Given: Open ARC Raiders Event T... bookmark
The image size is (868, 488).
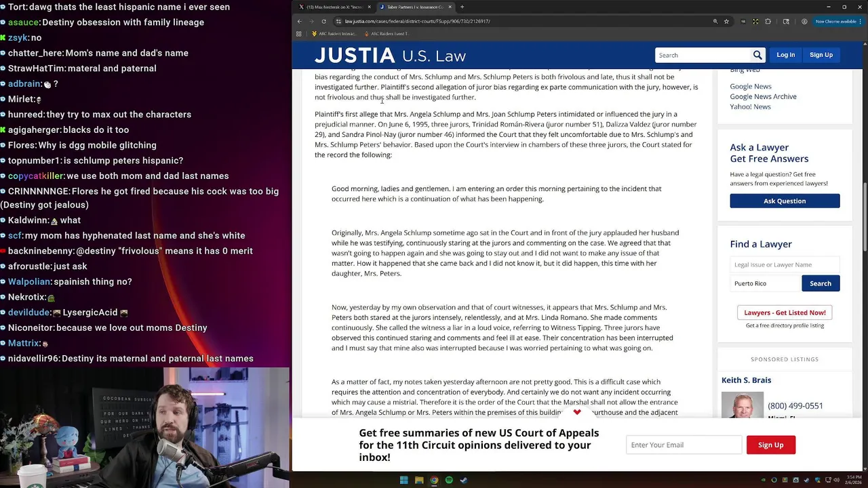Looking at the screenshot, I should tap(386, 33).
